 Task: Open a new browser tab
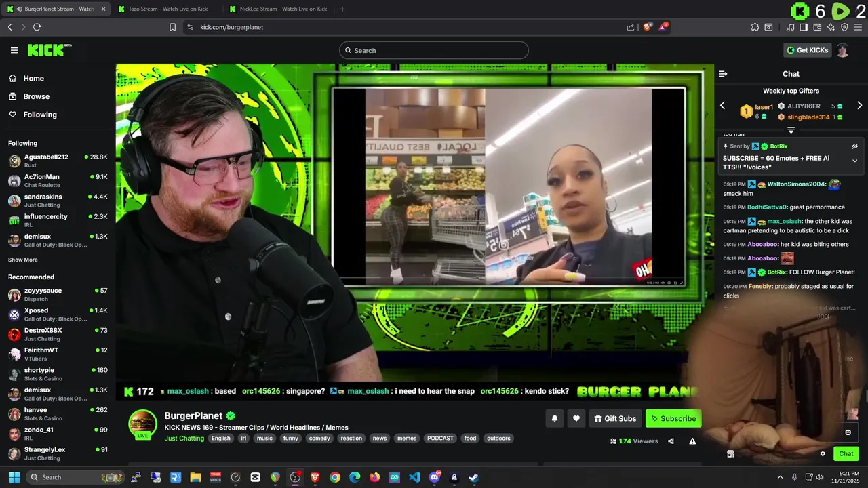(342, 9)
